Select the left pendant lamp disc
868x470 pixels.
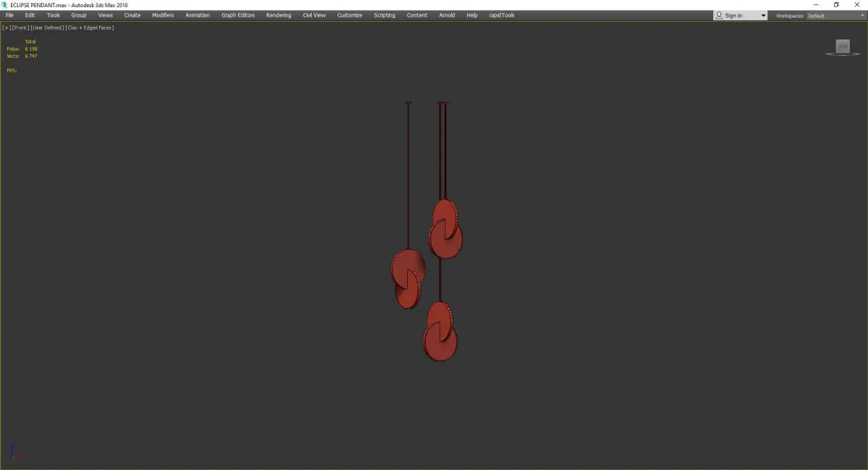click(x=408, y=278)
